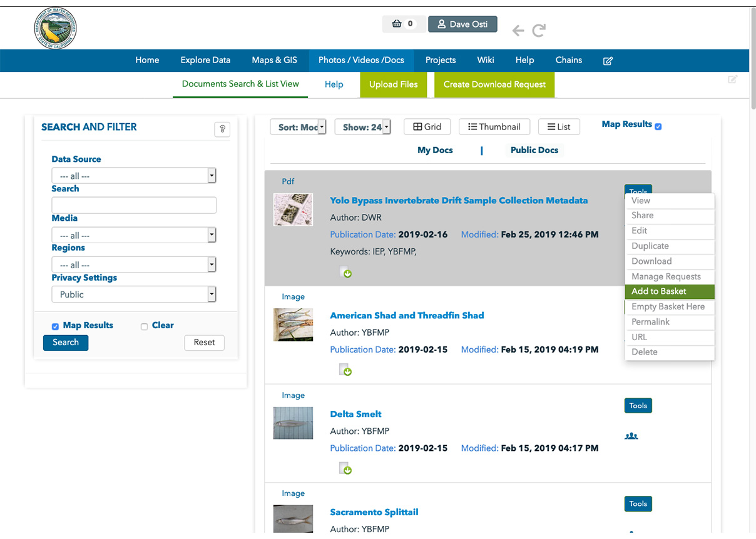756x539 pixels.
Task: Click into the Search text field
Action: coord(134,205)
